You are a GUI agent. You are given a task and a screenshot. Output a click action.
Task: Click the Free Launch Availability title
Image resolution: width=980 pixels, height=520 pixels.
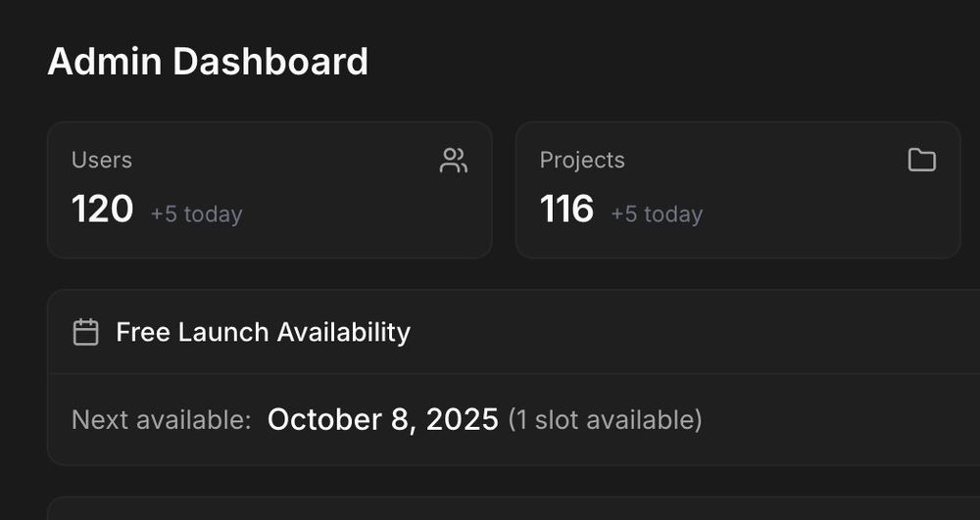pos(263,332)
